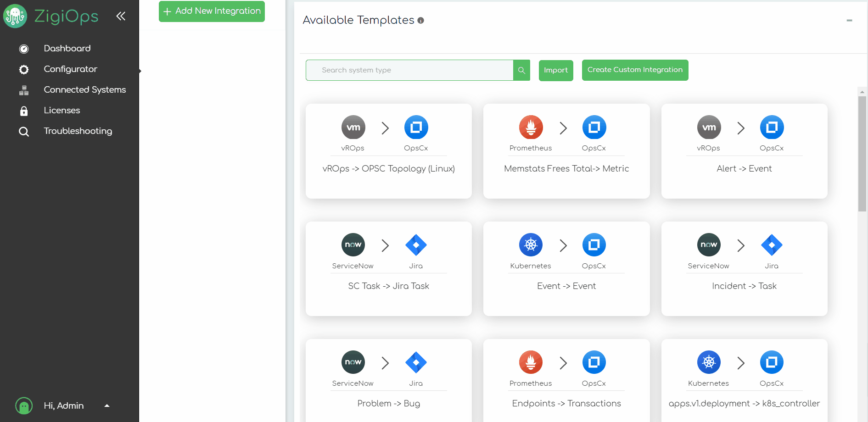Screen dimensions: 868x422
Task: Select the vROps icon on the OPSC Topology template
Action: (x=353, y=127)
